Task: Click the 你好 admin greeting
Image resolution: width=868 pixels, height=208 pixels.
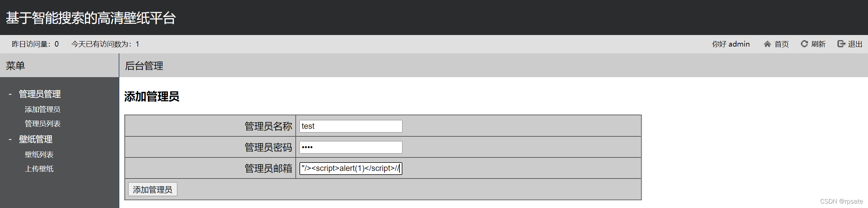Action: point(731,44)
